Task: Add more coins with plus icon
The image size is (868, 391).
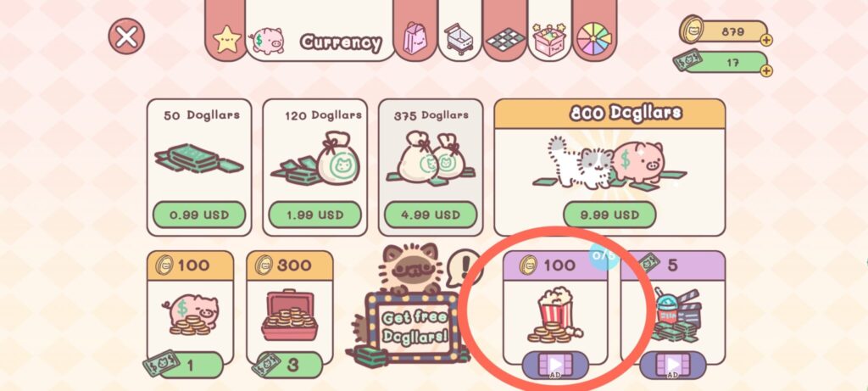Action: click(766, 40)
